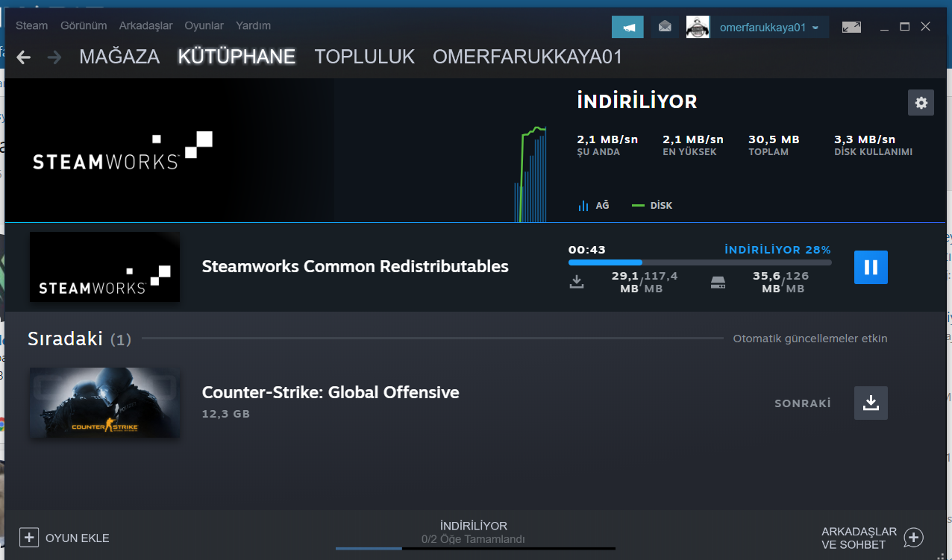Screen dimensions: 952x560
Task: Click the DİSK graph legend
Action: [651, 205]
